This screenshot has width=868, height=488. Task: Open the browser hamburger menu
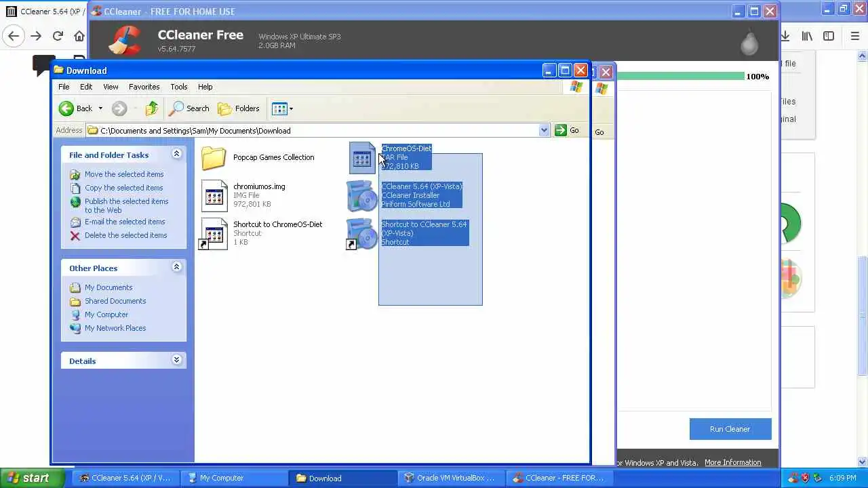pos(854,36)
